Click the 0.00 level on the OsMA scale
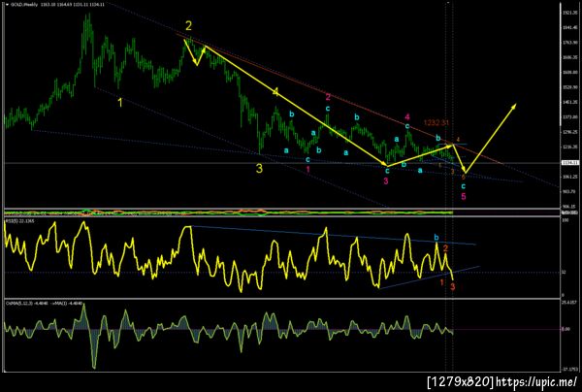The image size is (582, 392). coord(566,329)
